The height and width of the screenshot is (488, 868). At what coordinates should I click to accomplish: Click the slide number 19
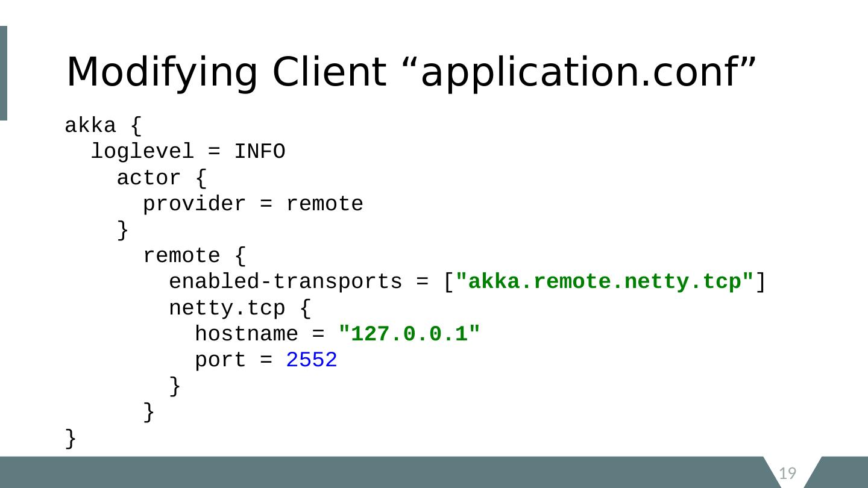coord(788,474)
